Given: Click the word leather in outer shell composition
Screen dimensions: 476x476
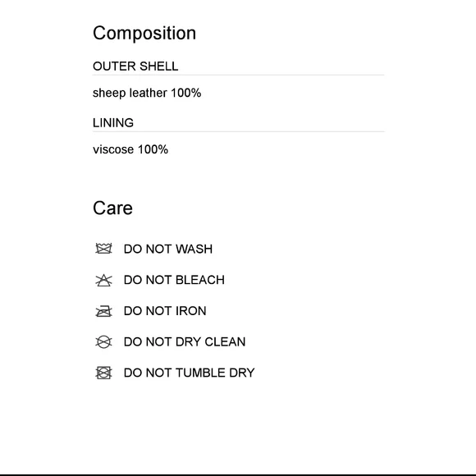Looking at the screenshot, I should tap(149, 93).
